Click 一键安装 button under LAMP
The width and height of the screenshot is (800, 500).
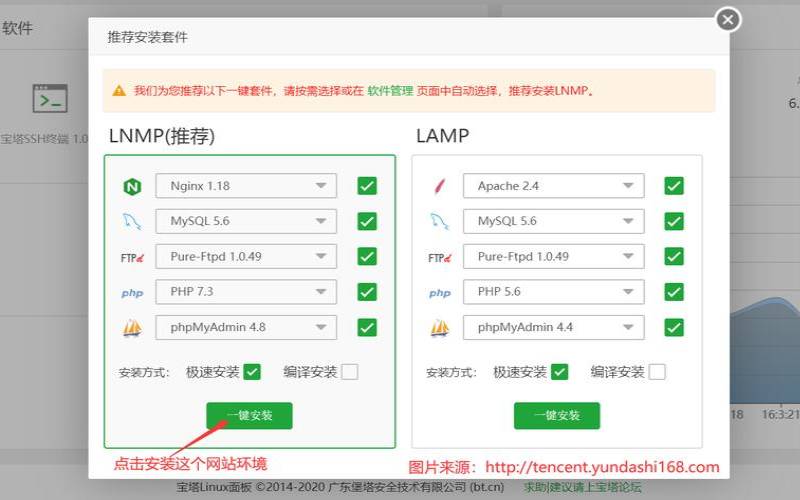click(557, 415)
